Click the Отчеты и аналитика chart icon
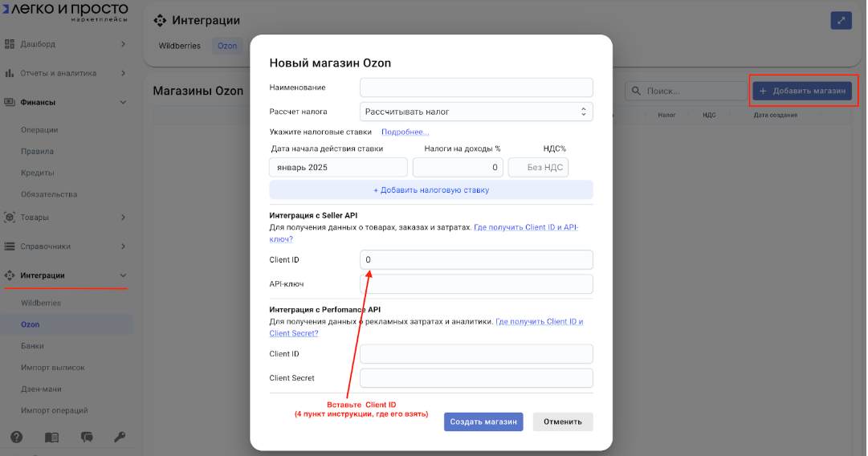The height and width of the screenshot is (456, 868). tap(10, 73)
